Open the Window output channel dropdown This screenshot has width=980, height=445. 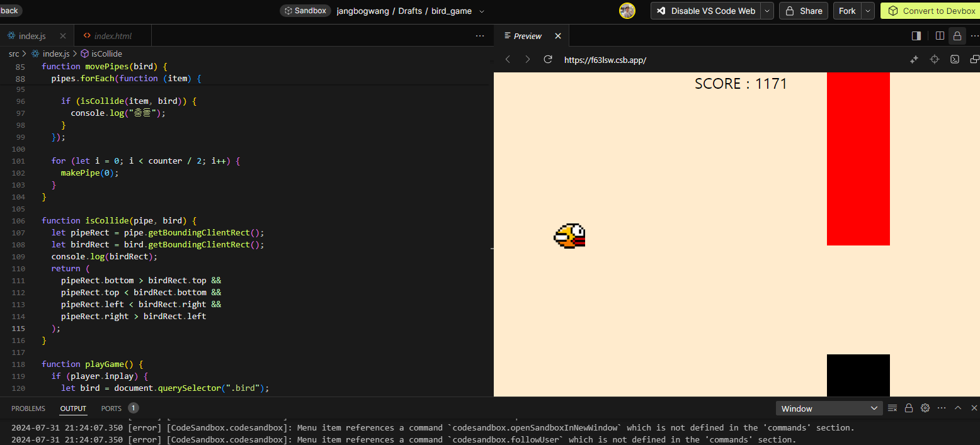tap(829, 408)
